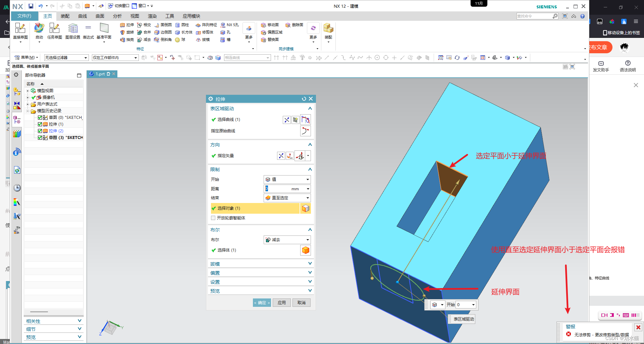Viewport: 644px width, 344px height.
Task: Click the orange 选择体 body icon
Action: (306, 250)
